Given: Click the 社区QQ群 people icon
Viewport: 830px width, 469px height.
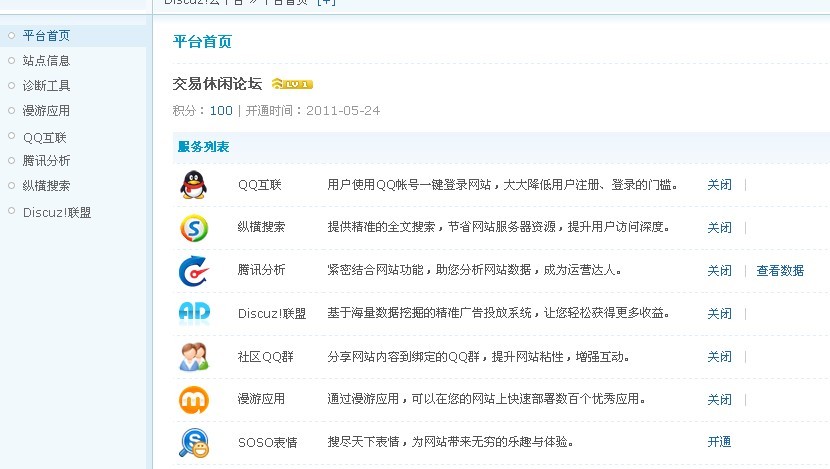Looking at the screenshot, I should (x=194, y=357).
